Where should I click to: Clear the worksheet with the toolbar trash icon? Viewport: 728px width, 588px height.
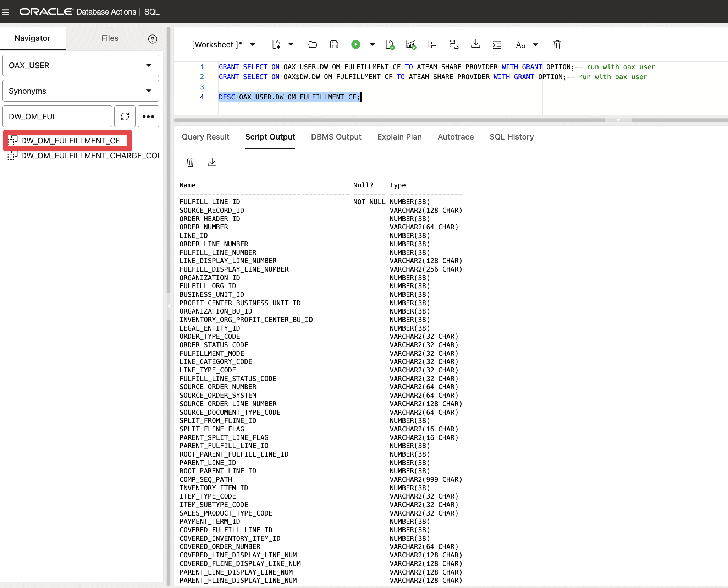pos(557,45)
